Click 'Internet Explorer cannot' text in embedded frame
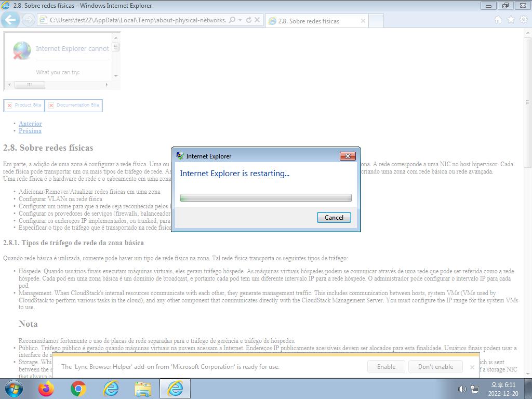The image size is (532, 399). click(x=73, y=48)
